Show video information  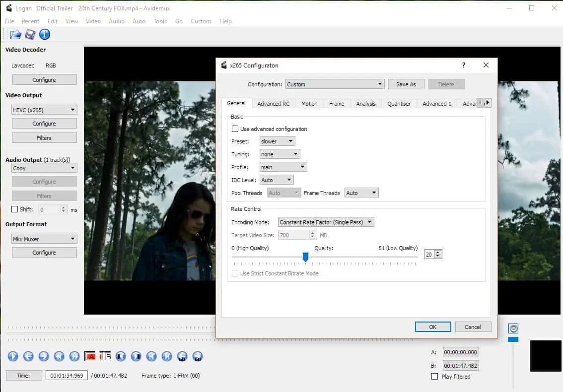click(44, 34)
